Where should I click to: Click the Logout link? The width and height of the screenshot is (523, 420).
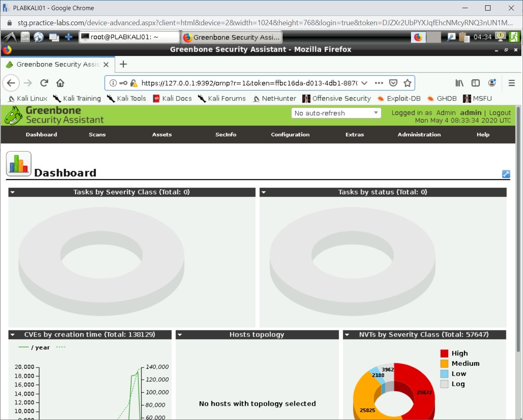click(499, 113)
